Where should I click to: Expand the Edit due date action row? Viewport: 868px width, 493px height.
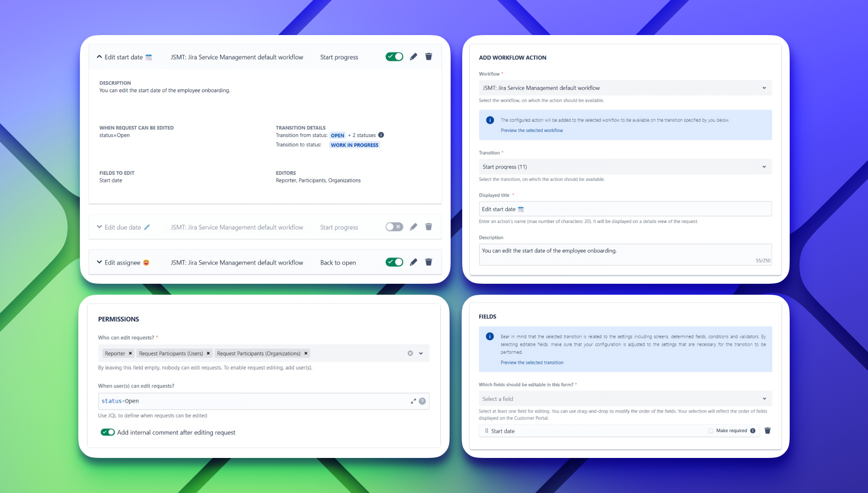(100, 227)
